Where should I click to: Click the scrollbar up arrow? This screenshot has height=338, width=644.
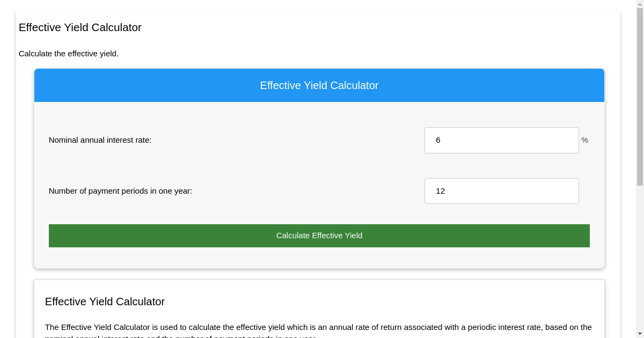[x=639, y=5]
